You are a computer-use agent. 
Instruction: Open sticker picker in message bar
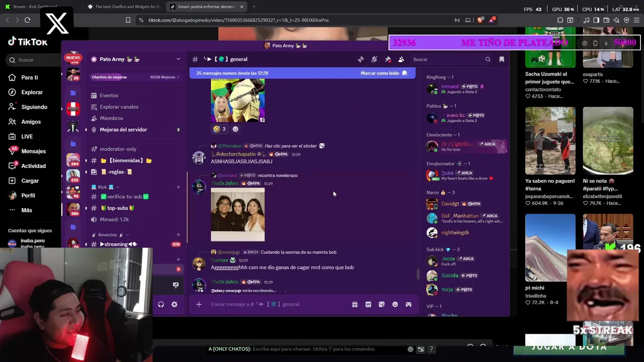click(x=381, y=304)
